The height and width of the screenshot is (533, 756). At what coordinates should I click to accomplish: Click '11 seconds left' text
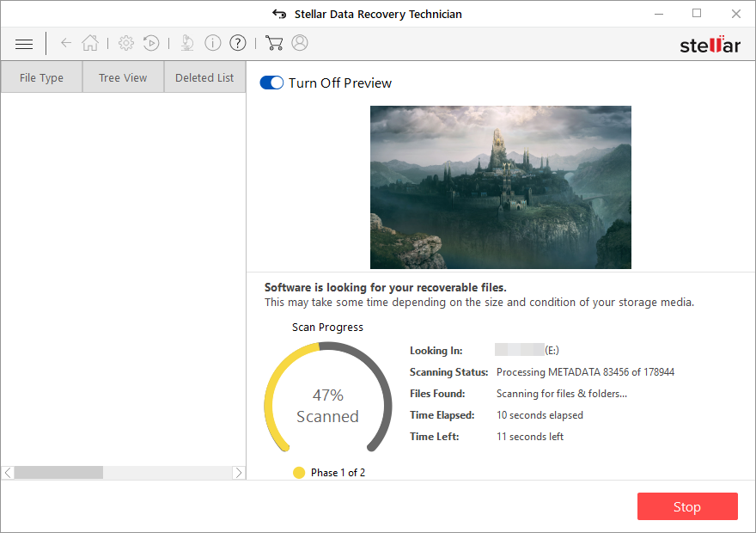pos(530,437)
